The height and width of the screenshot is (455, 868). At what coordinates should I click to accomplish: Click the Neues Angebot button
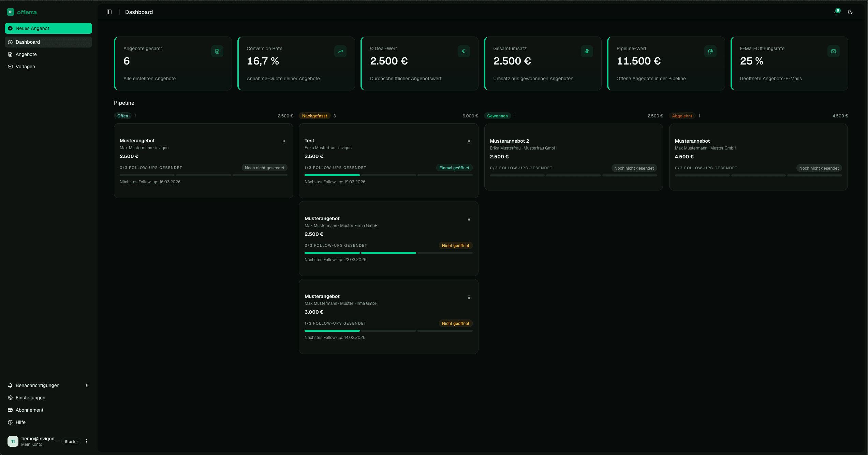tap(48, 28)
